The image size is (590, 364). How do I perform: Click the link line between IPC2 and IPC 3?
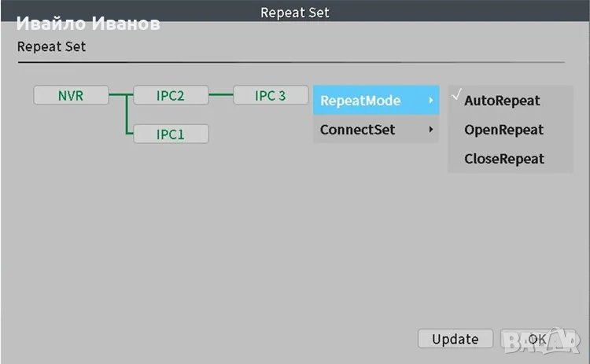pyautogui.click(x=220, y=96)
